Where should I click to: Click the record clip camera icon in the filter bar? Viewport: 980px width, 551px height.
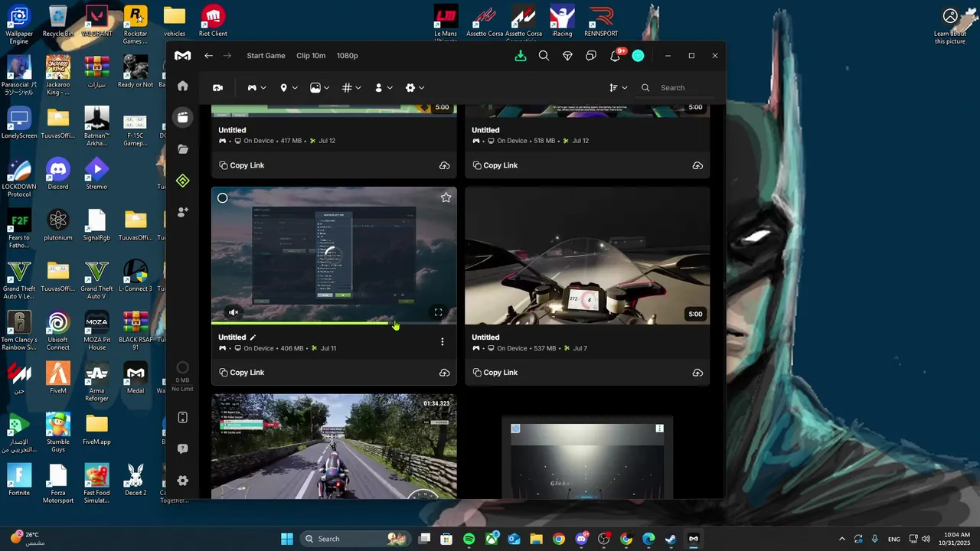pyautogui.click(x=217, y=88)
